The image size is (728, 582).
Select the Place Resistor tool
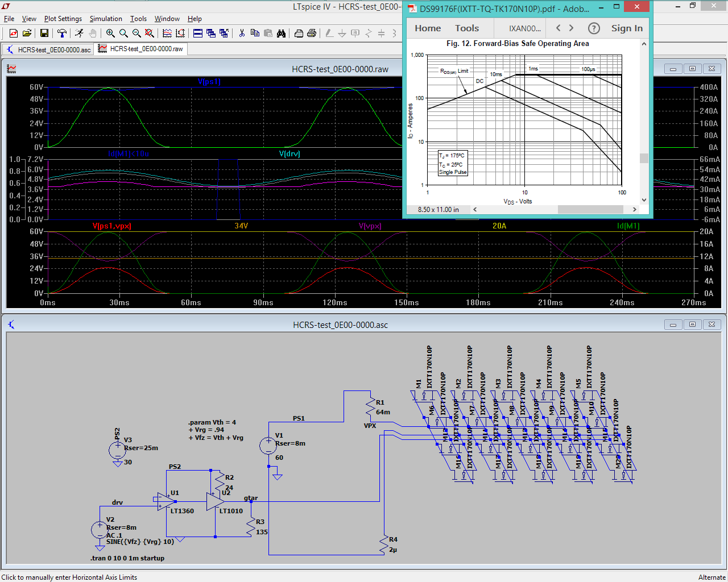pos(369,34)
